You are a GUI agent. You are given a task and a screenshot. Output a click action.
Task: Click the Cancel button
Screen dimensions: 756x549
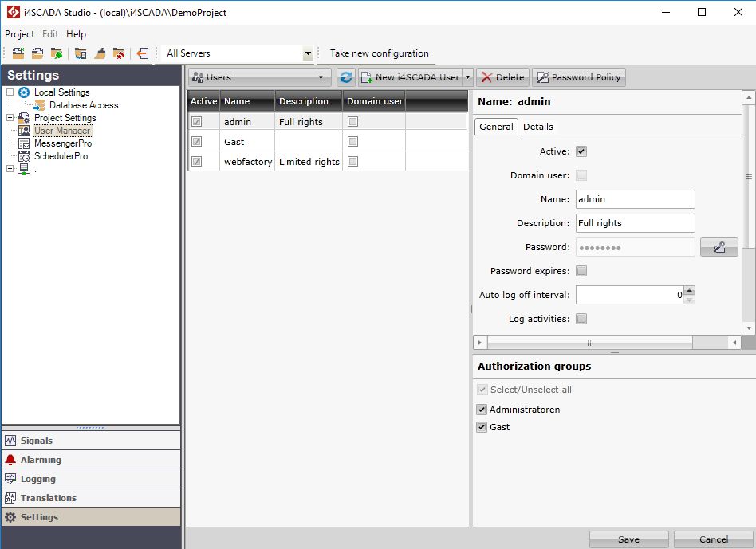pos(714,539)
